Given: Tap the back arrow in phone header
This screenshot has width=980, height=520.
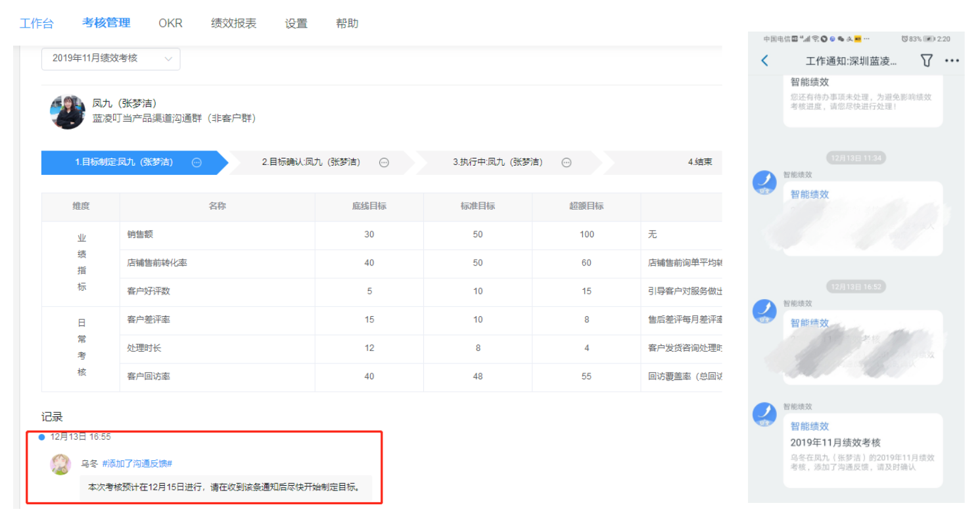Looking at the screenshot, I should [x=764, y=60].
